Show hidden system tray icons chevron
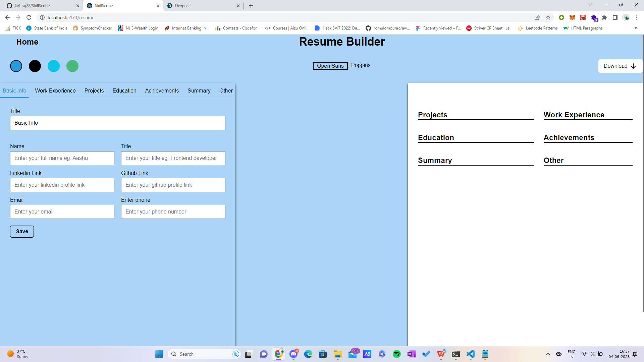The height and width of the screenshot is (362, 644). [548, 354]
